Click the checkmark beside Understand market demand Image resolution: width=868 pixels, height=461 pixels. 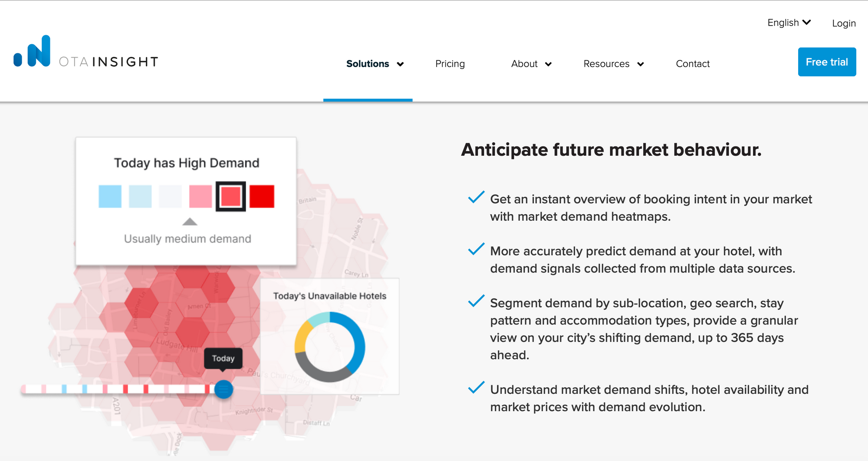476,387
